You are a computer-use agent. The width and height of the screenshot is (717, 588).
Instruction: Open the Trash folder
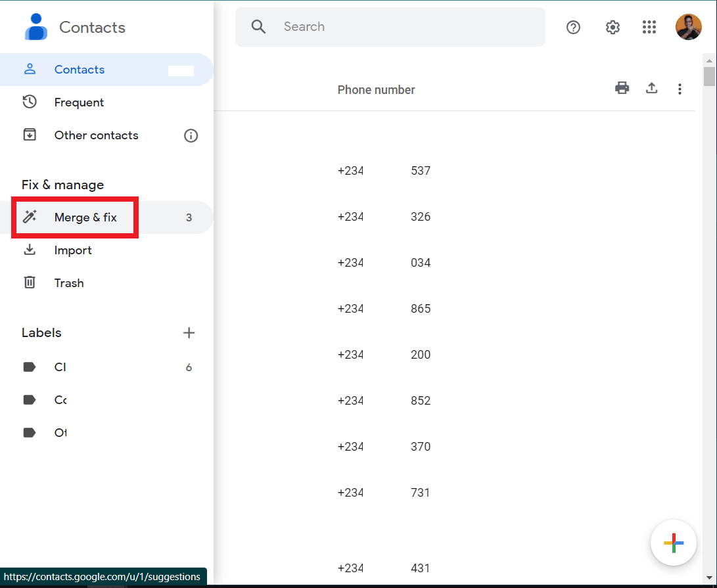click(69, 283)
